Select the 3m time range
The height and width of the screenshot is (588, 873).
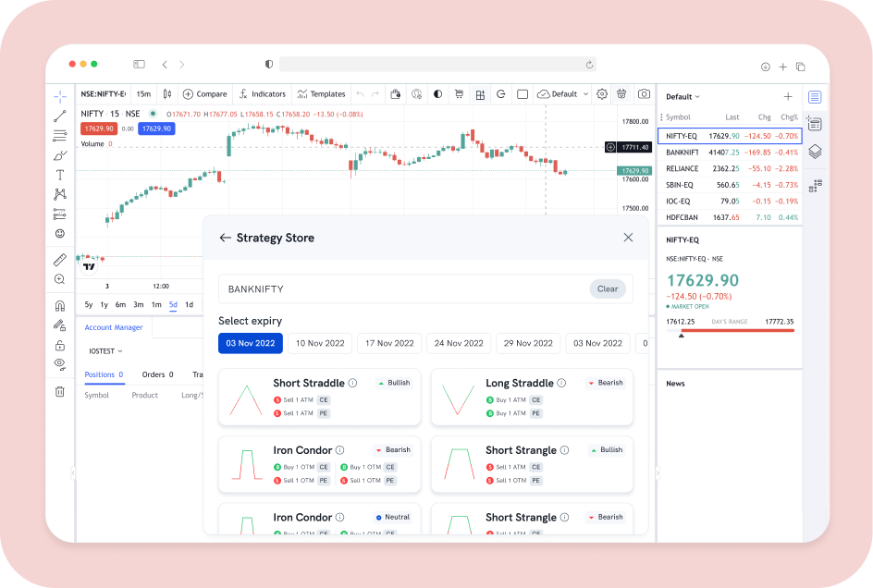tap(139, 304)
